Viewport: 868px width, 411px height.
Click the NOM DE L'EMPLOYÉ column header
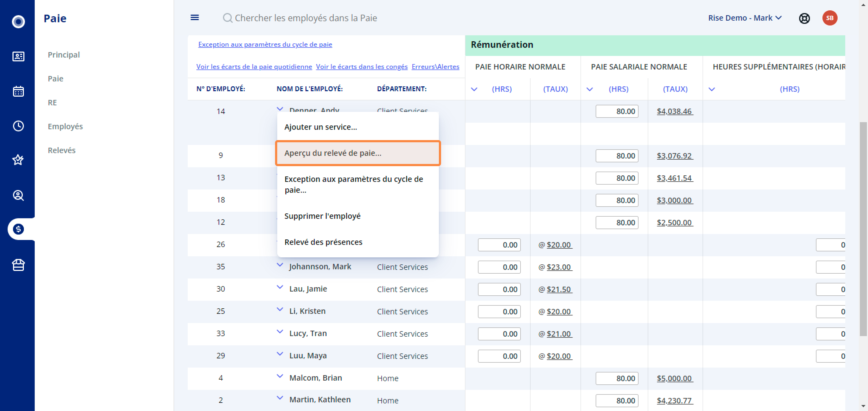310,89
